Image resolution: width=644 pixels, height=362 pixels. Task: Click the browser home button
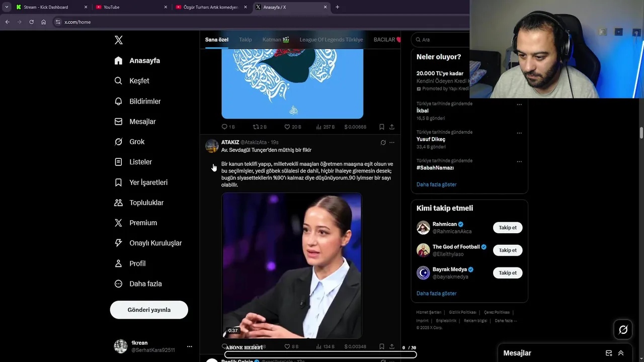tap(43, 22)
